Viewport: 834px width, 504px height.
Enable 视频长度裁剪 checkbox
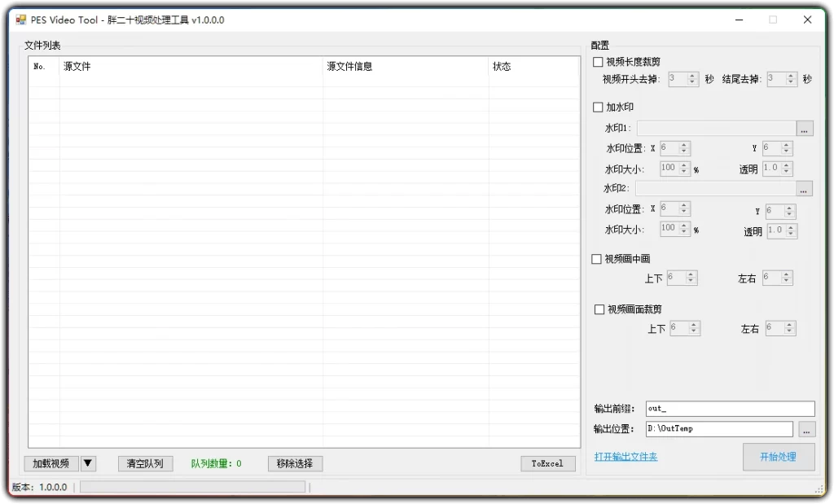(x=598, y=62)
